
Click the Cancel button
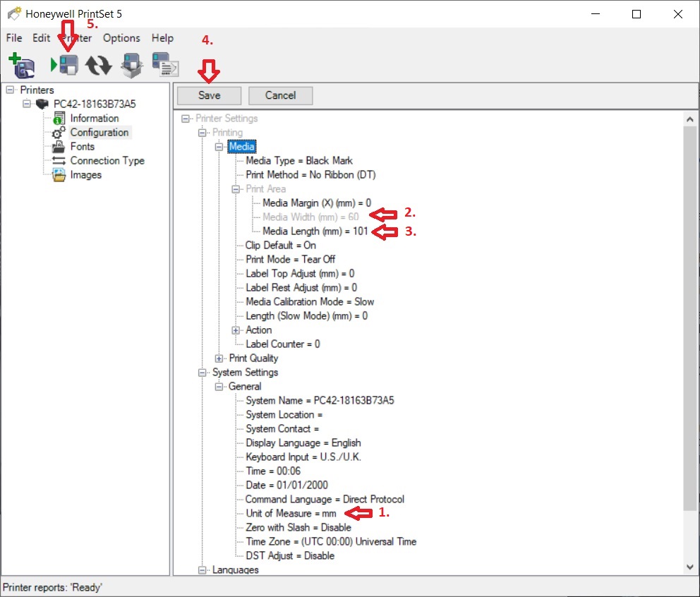click(280, 95)
